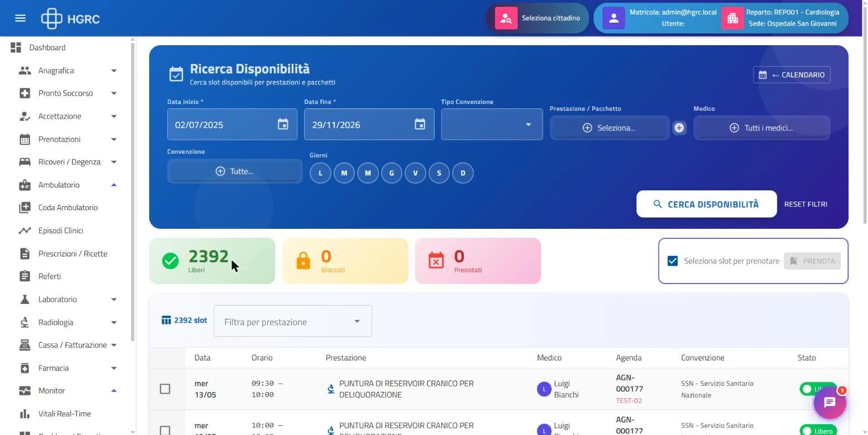The image size is (868, 435).
Task: Click the round plus icon beside Prestazione
Action: (679, 128)
